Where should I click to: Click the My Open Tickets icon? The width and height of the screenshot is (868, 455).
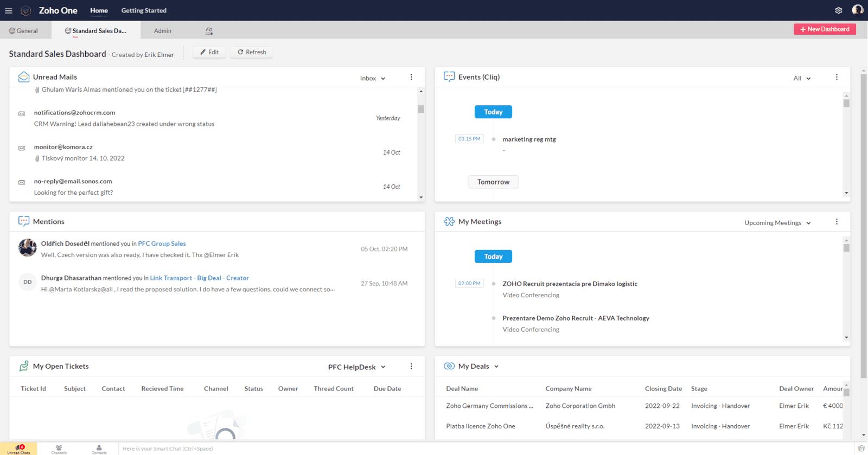(24, 366)
